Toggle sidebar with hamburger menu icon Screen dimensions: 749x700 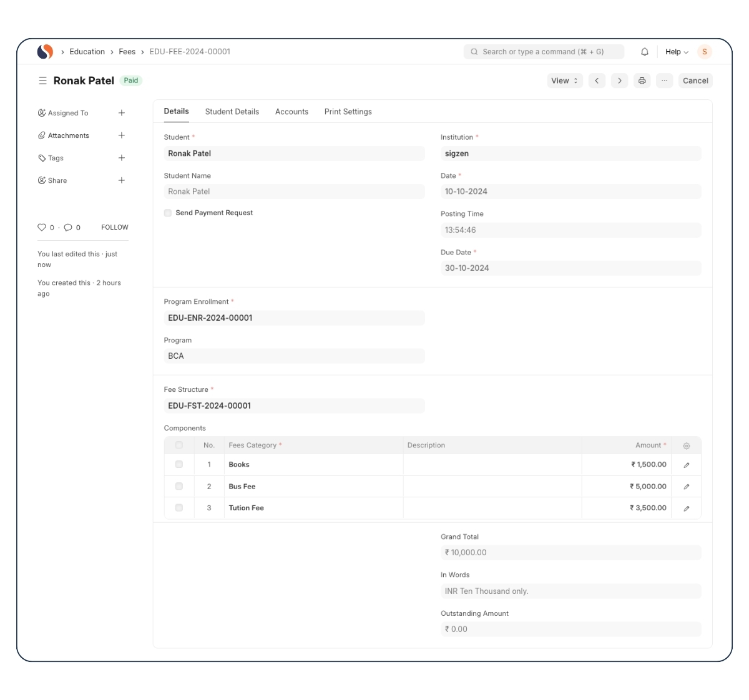tap(42, 80)
